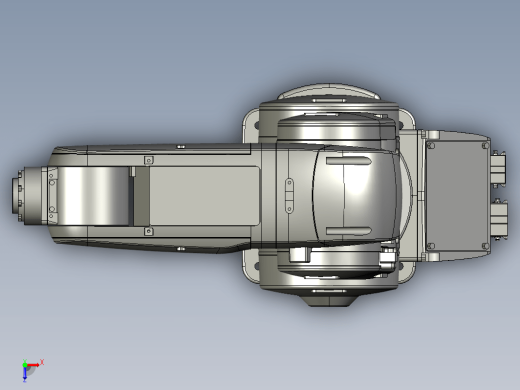Viewport: 520px width, 390px height.
Task: Select the long flat forearm cover panel
Action: coord(204,196)
